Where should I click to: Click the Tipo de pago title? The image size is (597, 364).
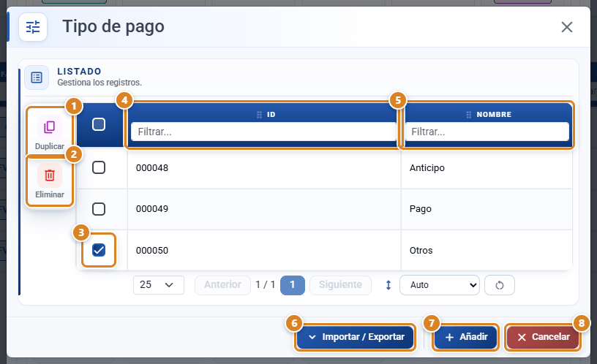tap(113, 26)
